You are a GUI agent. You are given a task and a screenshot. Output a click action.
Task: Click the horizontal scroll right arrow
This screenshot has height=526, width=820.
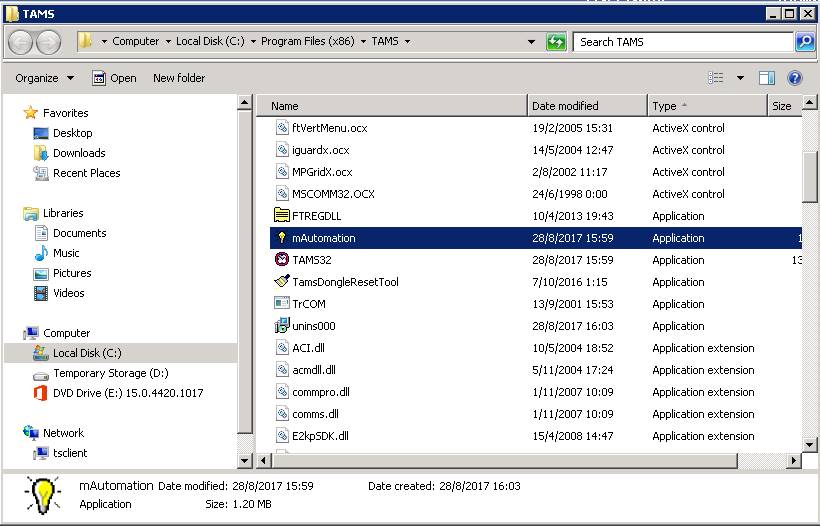[794, 460]
